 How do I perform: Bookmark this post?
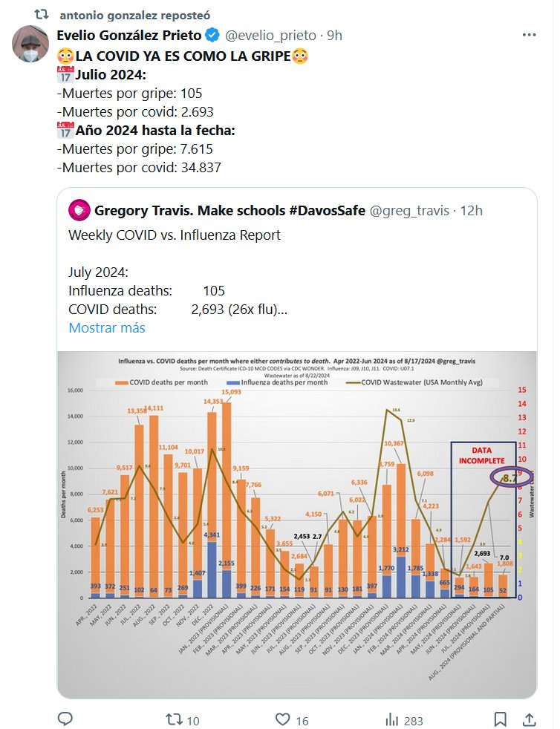(x=501, y=719)
